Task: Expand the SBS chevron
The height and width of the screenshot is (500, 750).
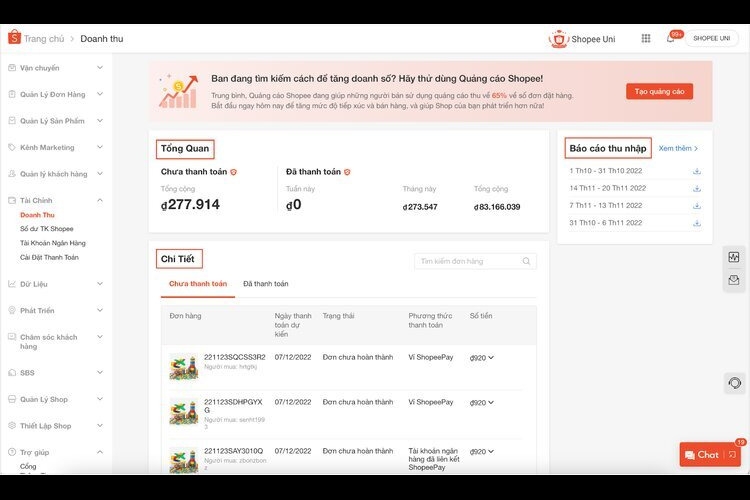Action: click(x=100, y=372)
